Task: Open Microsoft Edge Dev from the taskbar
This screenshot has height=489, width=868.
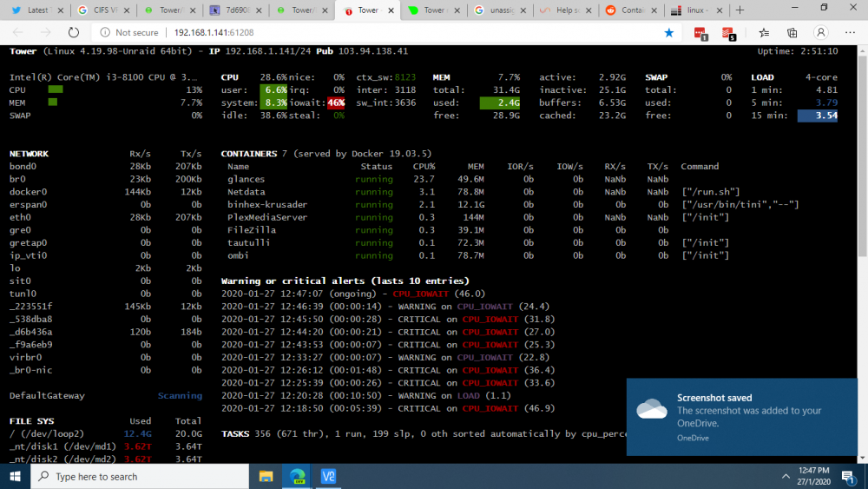Action: tap(297, 476)
